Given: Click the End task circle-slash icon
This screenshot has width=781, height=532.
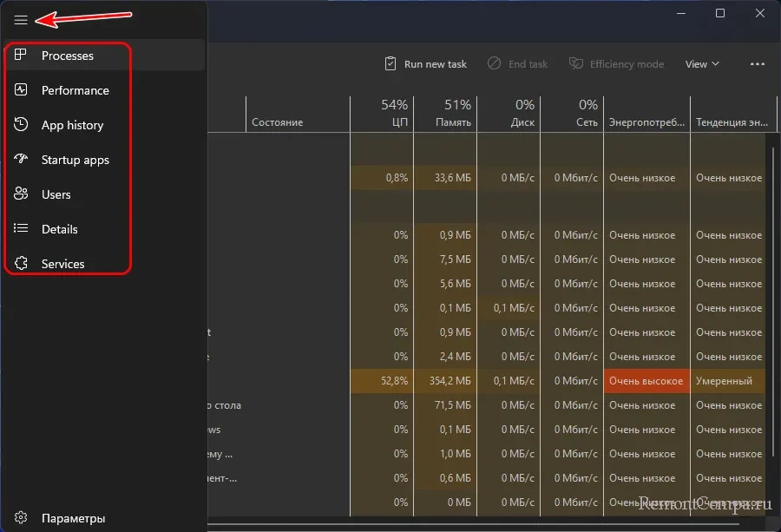Looking at the screenshot, I should click(494, 63).
